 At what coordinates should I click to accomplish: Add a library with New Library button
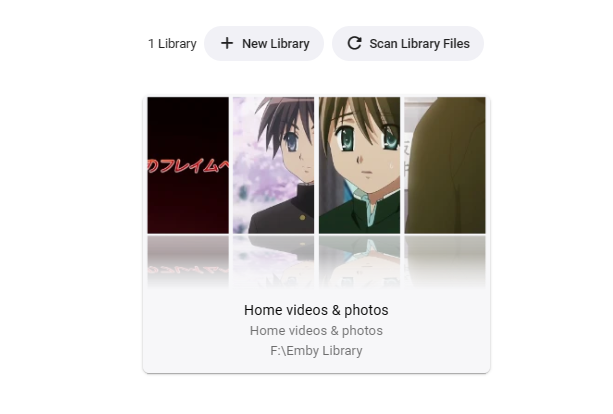click(x=264, y=43)
